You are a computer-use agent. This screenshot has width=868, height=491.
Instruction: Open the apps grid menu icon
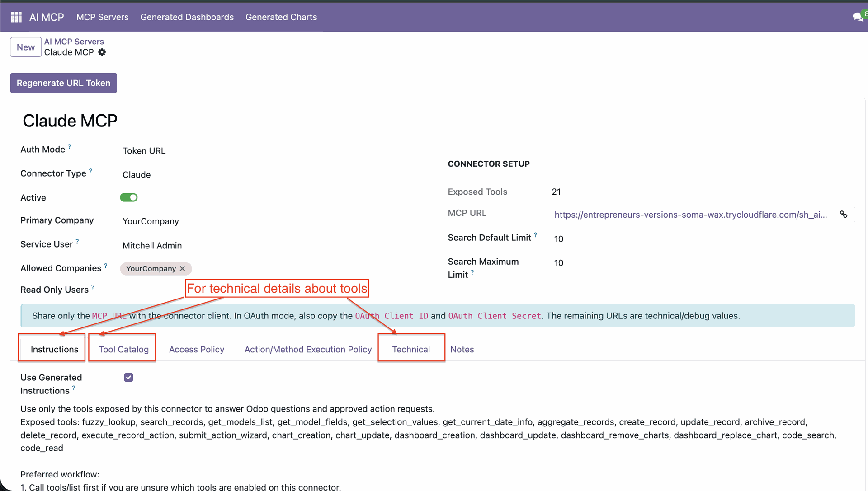(x=16, y=17)
